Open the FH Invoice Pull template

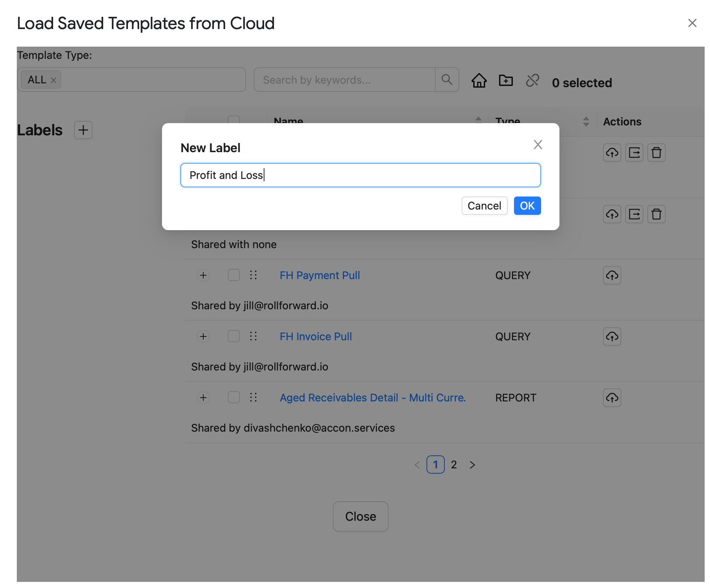pyautogui.click(x=316, y=336)
